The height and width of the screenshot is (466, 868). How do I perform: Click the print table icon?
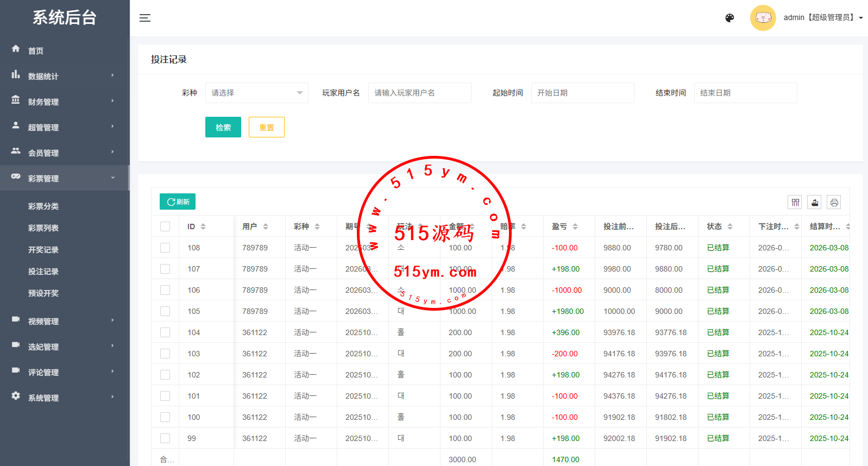point(834,203)
